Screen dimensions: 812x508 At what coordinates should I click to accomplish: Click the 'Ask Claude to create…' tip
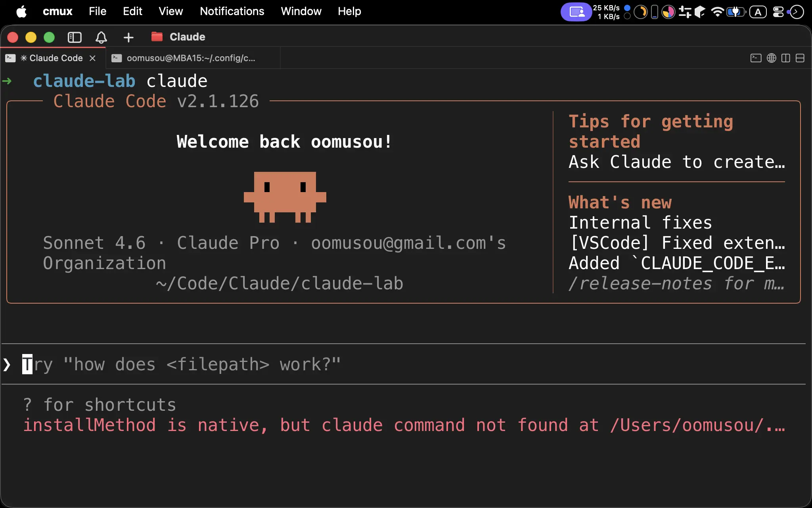pyautogui.click(x=677, y=162)
